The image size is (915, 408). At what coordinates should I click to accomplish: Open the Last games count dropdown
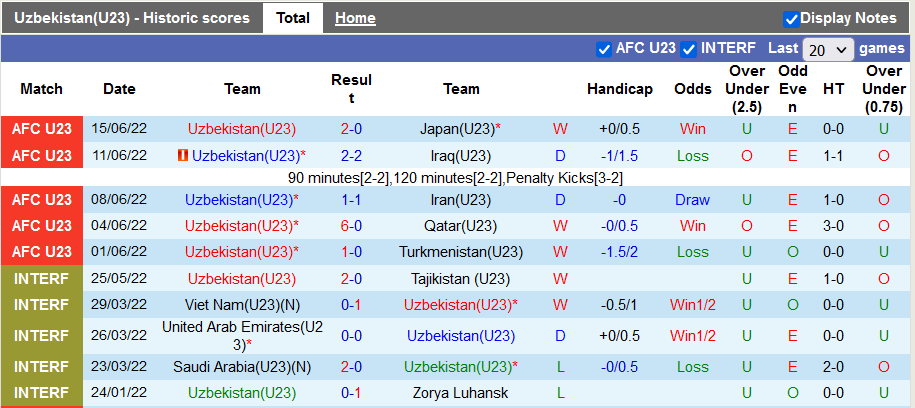[x=828, y=49]
